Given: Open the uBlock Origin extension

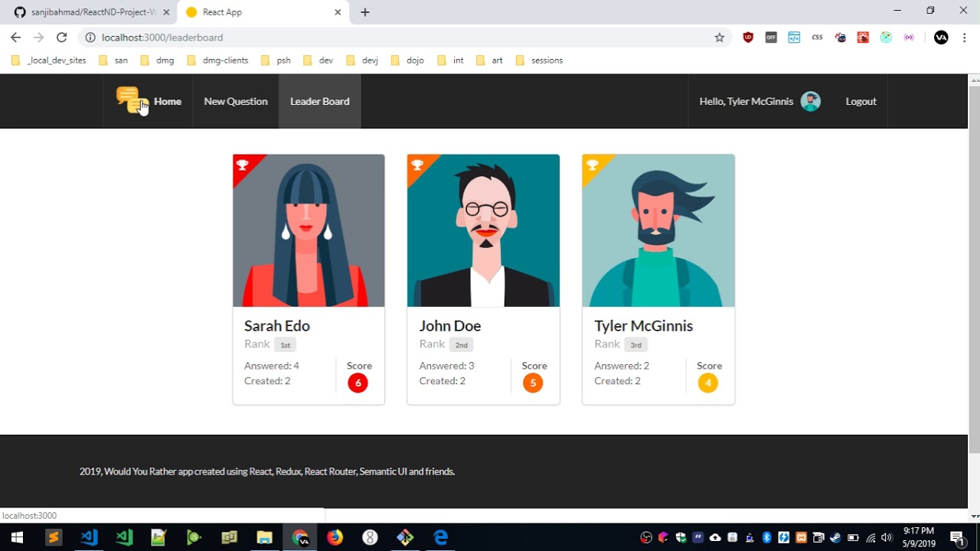Looking at the screenshot, I should [x=748, y=37].
